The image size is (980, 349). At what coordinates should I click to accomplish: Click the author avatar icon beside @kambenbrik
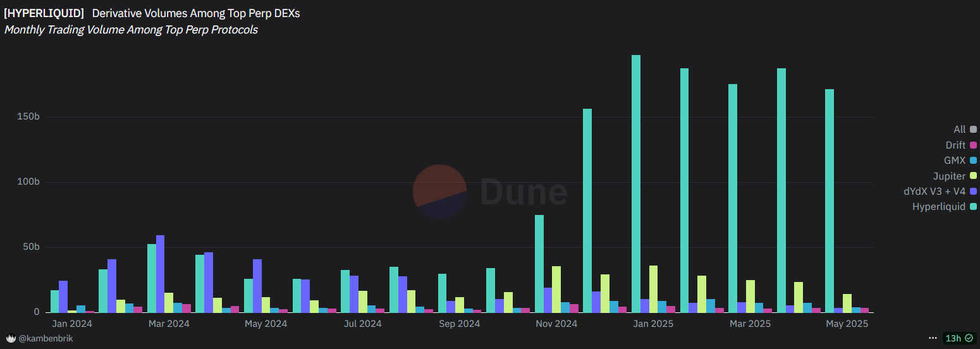pos(11,338)
